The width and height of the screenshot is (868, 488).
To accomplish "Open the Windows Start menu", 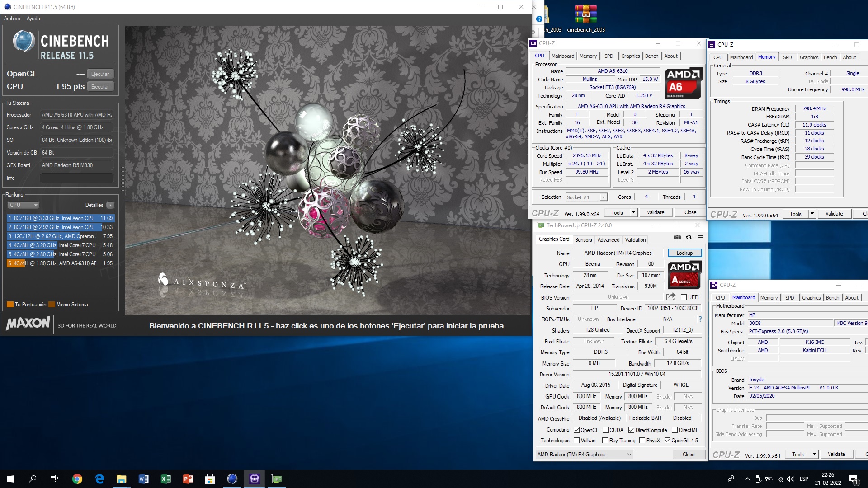I will point(11,479).
